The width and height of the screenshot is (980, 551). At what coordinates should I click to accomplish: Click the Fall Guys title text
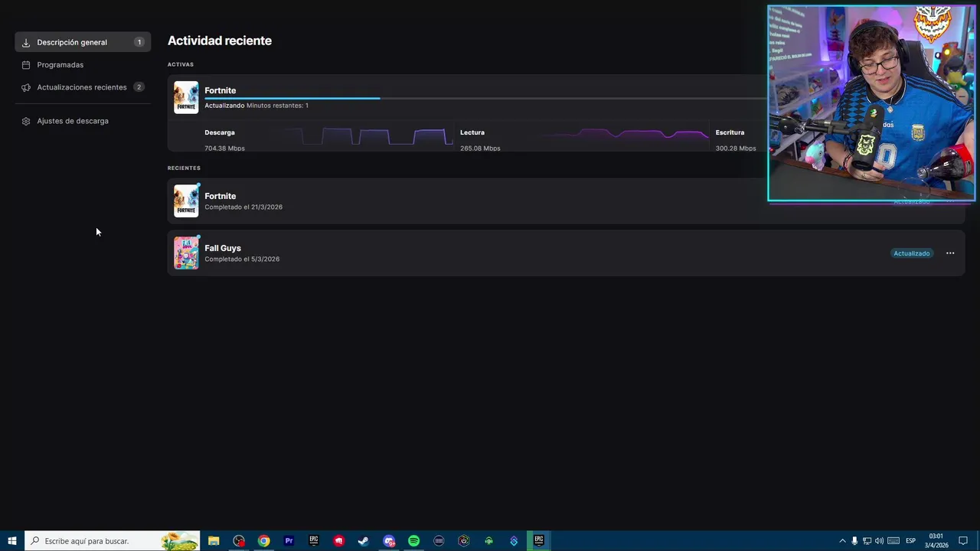coord(223,248)
